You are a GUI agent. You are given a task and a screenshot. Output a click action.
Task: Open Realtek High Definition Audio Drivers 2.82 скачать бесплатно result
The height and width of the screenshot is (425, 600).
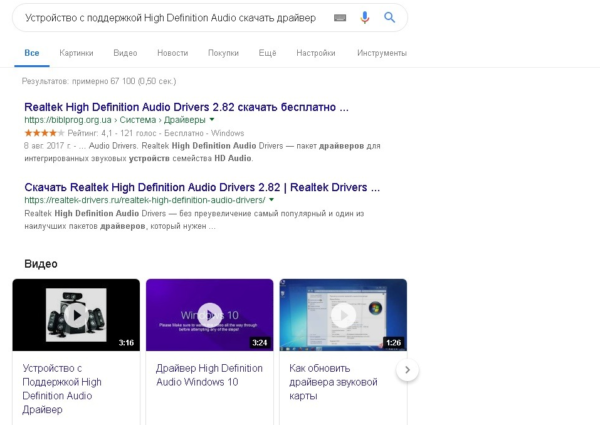186,107
